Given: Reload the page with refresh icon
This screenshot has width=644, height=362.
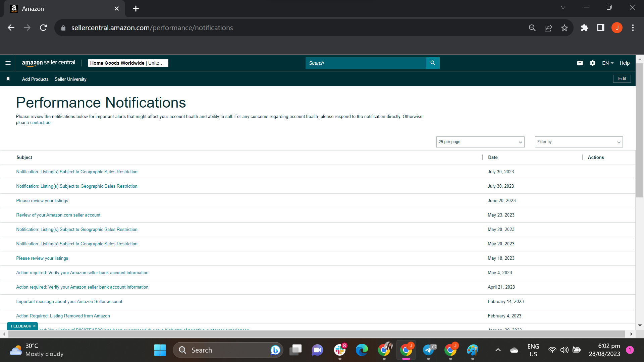Looking at the screenshot, I should [x=43, y=28].
